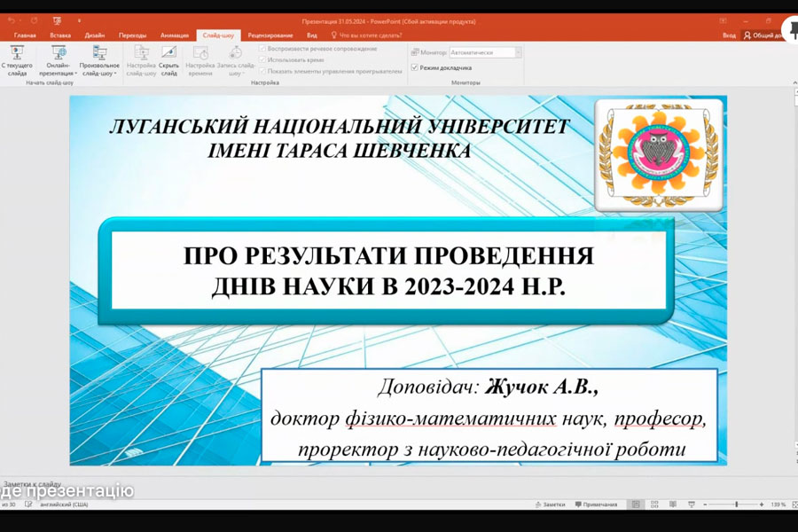Click 'Доповідач: Жучок А.В.' text
Viewport: 798px width, 532px height.
click(x=488, y=387)
